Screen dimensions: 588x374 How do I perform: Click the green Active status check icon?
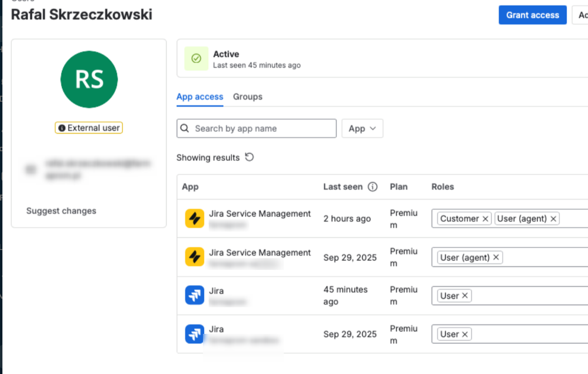point(196,58)
